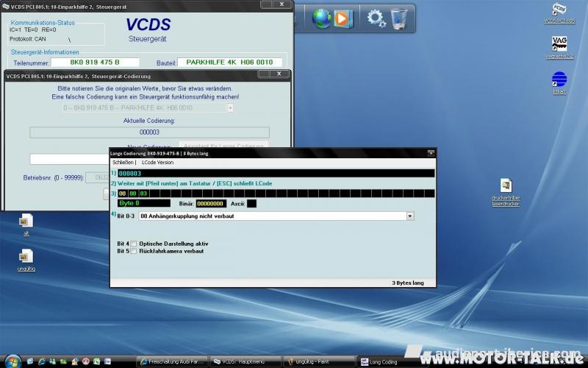Click the Aktuelle Codierung 000003 field
The width and height of the screenshot is (588, 368).
149,132
